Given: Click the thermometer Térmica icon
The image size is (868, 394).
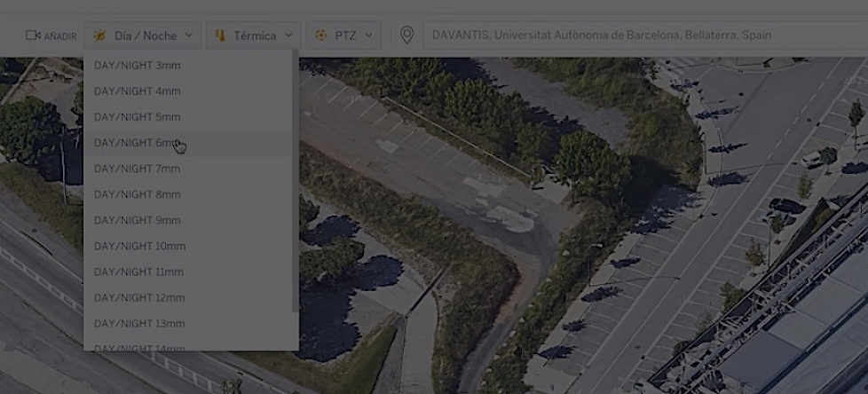Looking at the screenshot, I should click(220, 35).
